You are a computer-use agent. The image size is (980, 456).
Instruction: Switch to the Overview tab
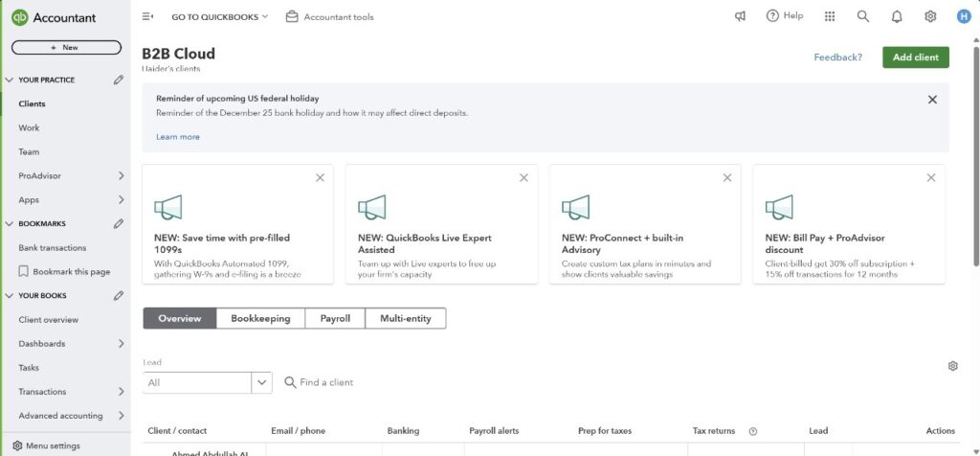(180, 318)
